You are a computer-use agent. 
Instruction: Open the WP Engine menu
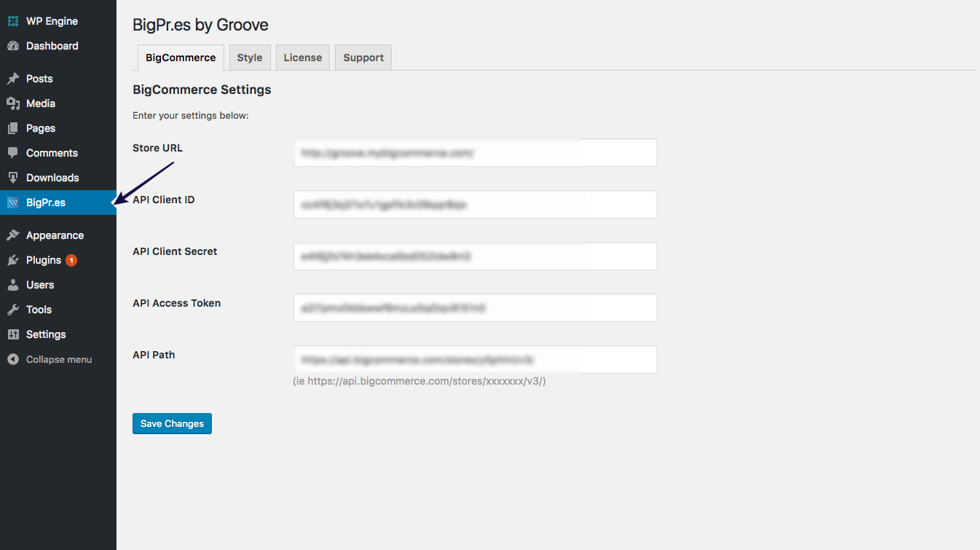click(x=58, y=21)
